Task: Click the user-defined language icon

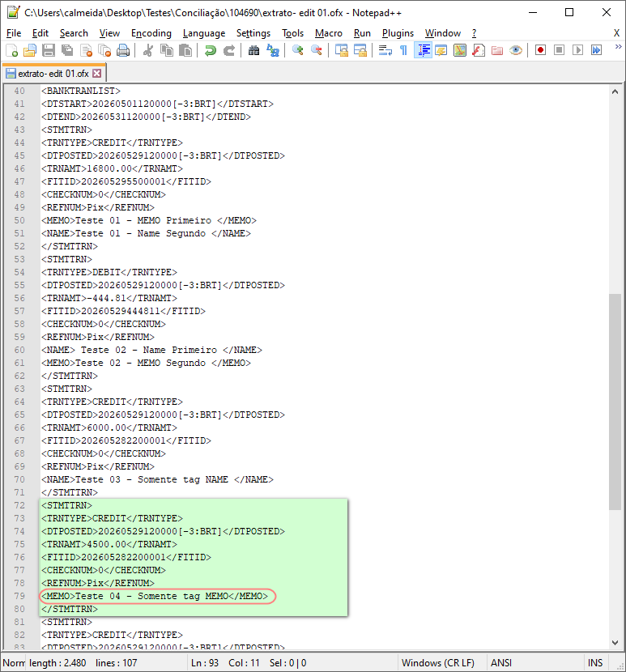Action: pyautogui.click(x=441, y=50)
